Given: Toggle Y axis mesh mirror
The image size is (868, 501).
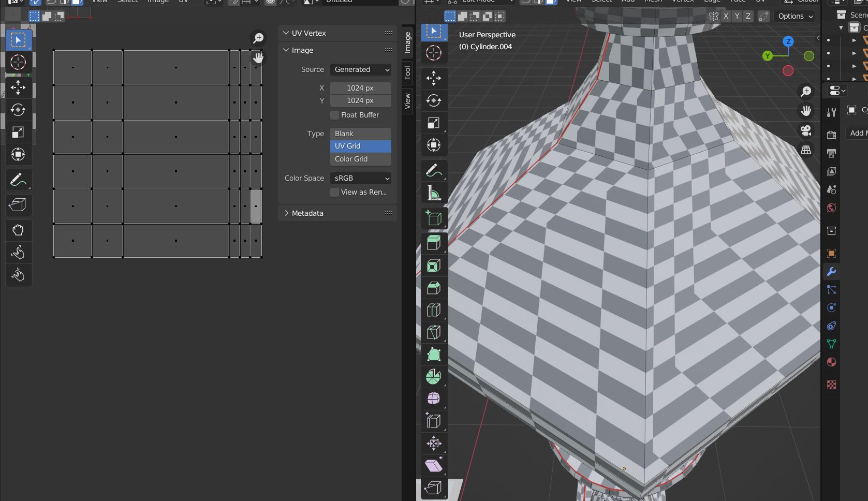Looking at the screenshot, I should (737, 16).
